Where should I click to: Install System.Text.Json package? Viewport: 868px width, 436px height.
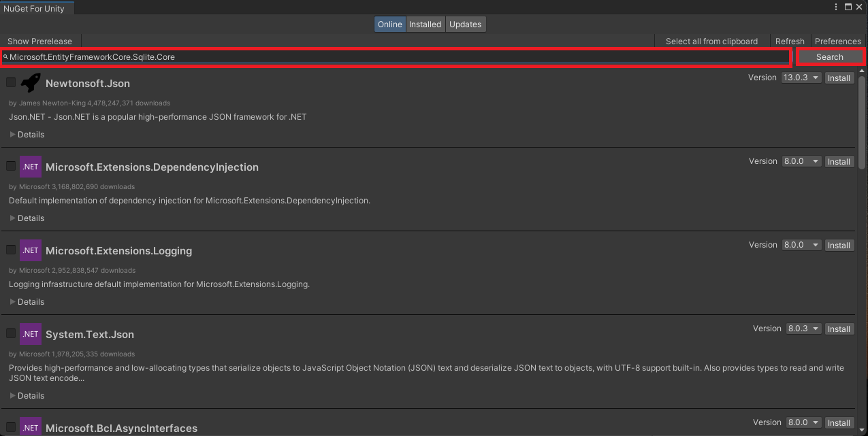pos(839,329)
